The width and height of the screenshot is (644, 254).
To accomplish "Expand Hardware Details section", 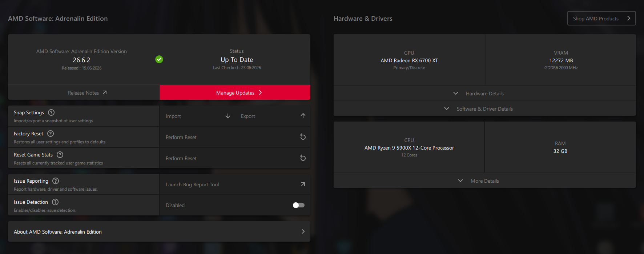I will (484, 94).
